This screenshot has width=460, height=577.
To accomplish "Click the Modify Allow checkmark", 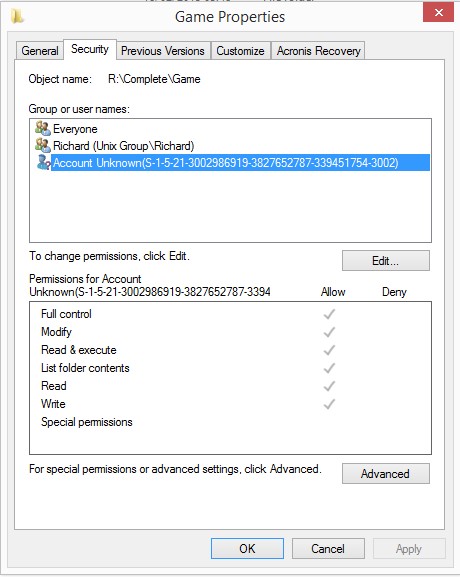I will [329, 332].
